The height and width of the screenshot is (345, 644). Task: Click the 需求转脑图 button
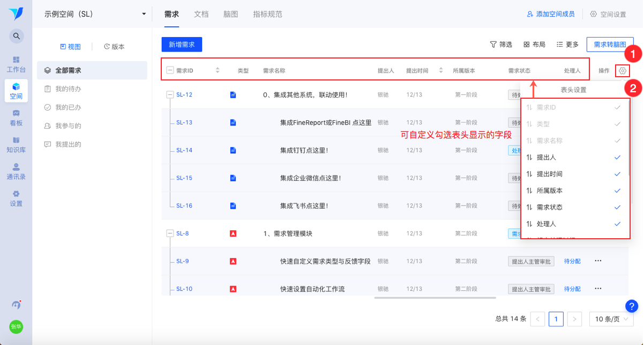(x=610, y=45)
